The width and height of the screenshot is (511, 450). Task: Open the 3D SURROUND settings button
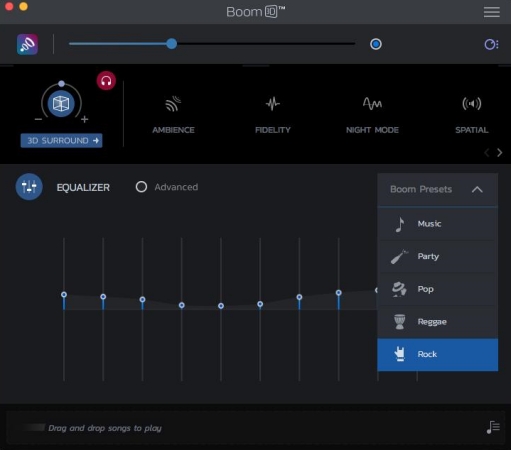[62, 141]
